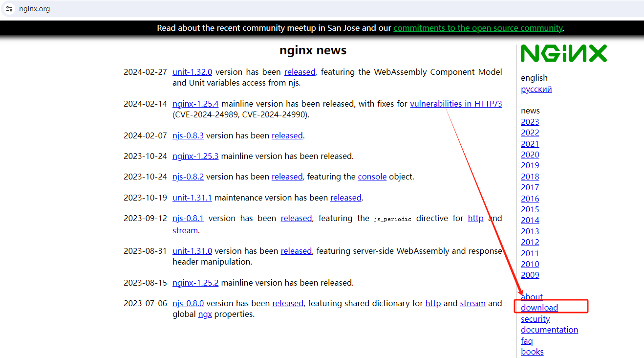Click the site information icon in address bar
The width and height of the screenshot is (644, 358).
(x=9, y=9)
